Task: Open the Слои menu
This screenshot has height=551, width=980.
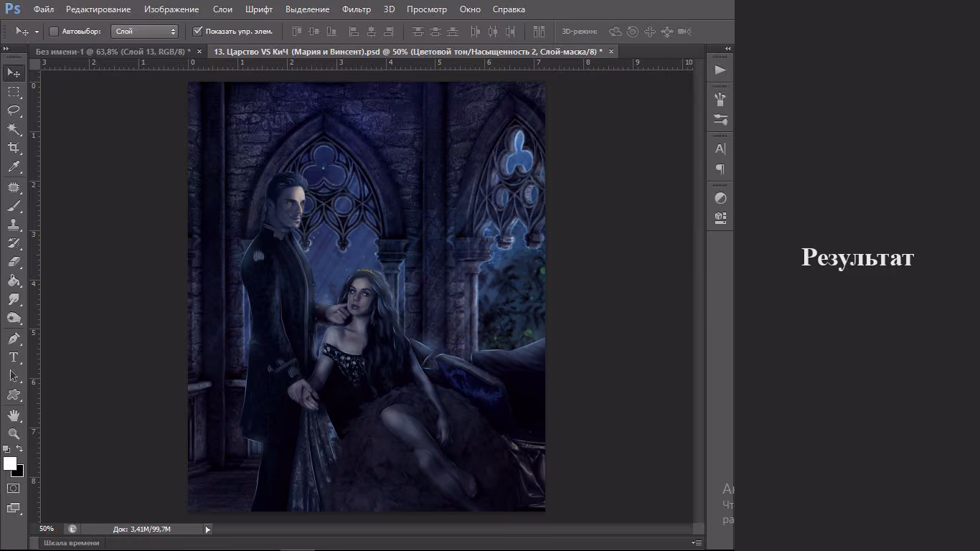Action: 222,9
